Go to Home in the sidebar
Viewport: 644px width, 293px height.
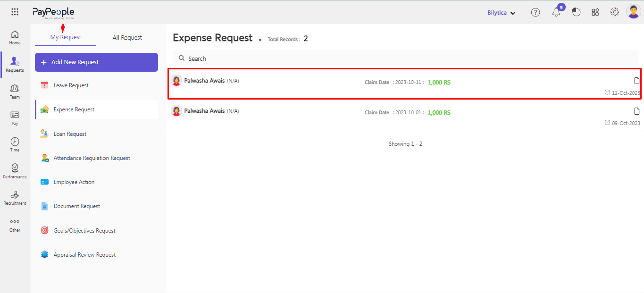click(x=15, y=37)
